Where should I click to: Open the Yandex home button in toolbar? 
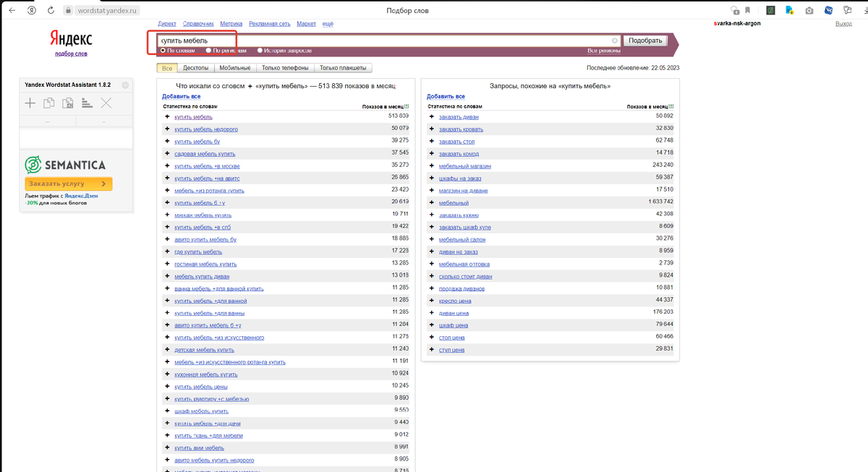tap(31, 11)
